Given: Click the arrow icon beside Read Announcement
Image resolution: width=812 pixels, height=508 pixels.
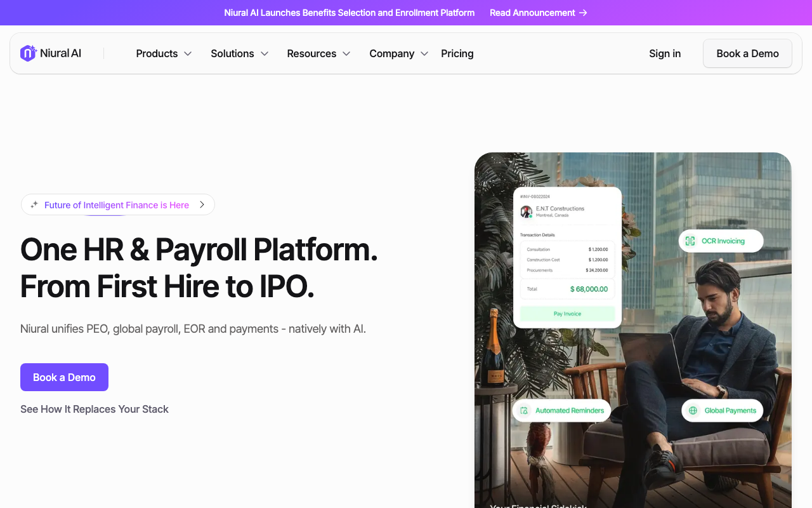Looking at the screenshot, I should (x=583, y=13).
